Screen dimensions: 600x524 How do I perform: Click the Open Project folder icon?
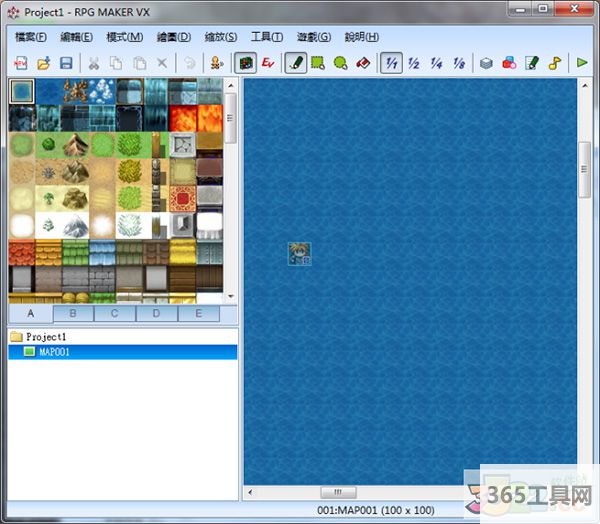tap(43, 62)
